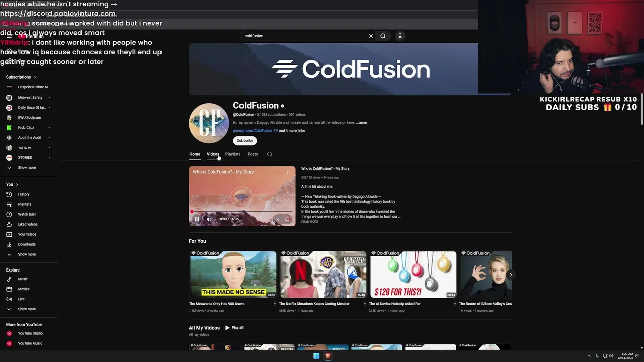
Task: Switch to the Posts channel tab
Action: coord(253,154)
